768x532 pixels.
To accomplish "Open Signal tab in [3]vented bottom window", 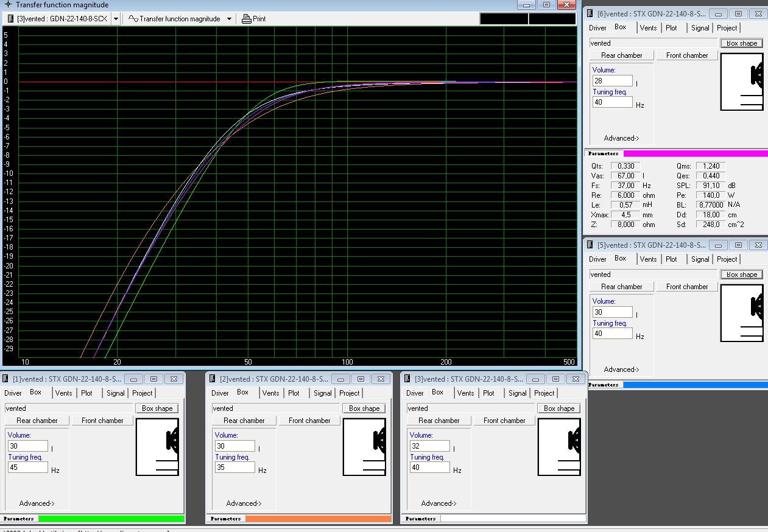I will [x=517, y=393].
